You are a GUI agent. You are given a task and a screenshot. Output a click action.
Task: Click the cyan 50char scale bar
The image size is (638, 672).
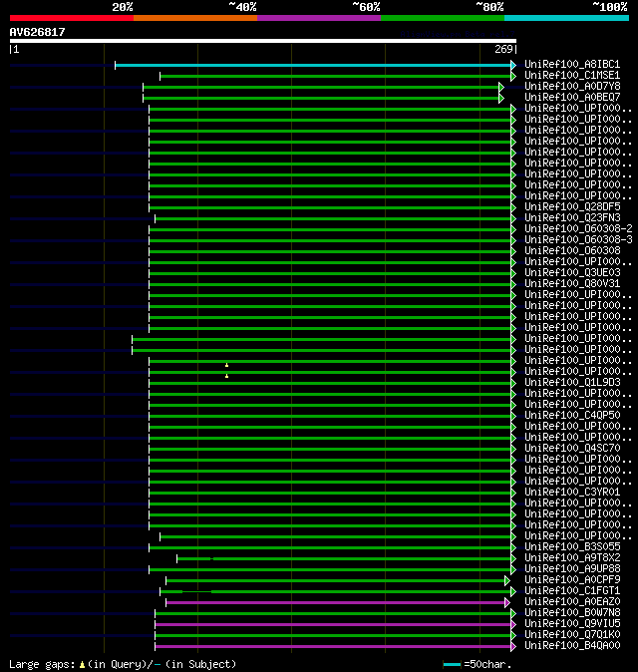(452, 665)
